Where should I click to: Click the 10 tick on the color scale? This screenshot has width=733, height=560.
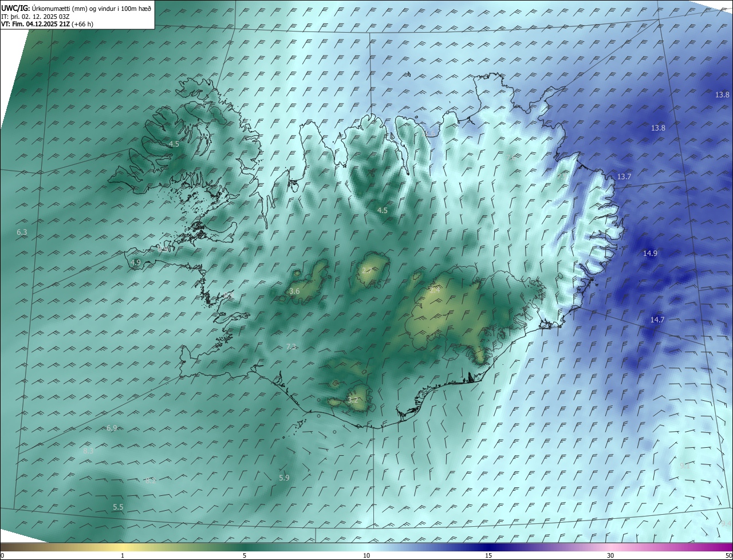pyautogui.click(x=366, y=556)
